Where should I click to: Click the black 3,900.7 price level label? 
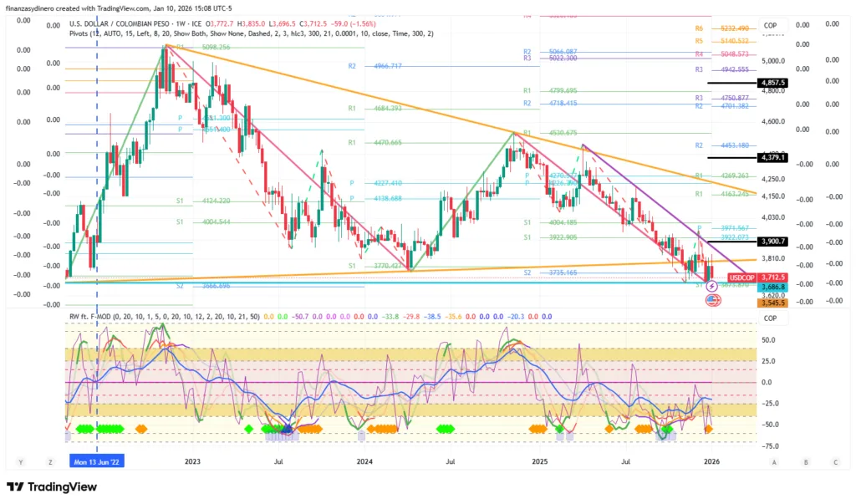tap(772, 242)
